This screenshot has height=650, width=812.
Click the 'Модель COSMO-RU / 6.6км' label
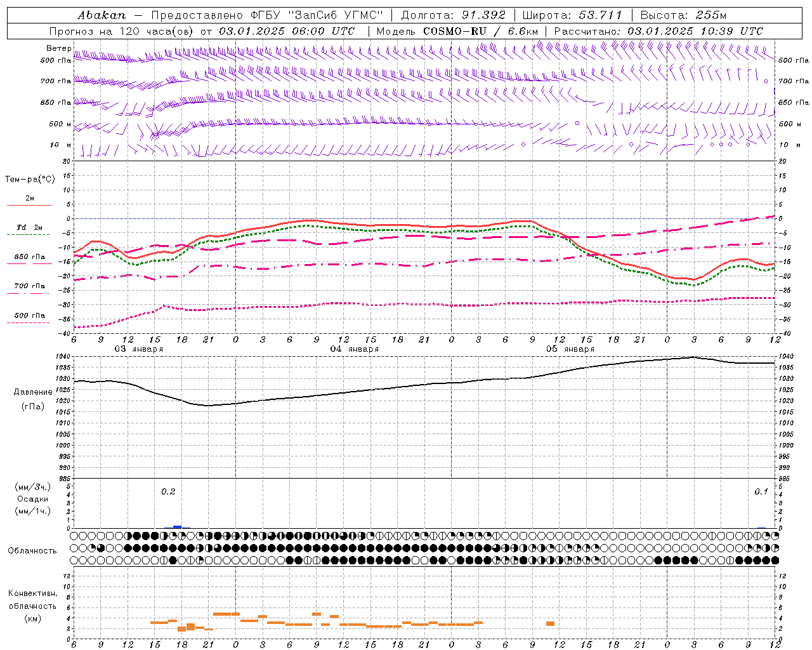tap(458, 31)
